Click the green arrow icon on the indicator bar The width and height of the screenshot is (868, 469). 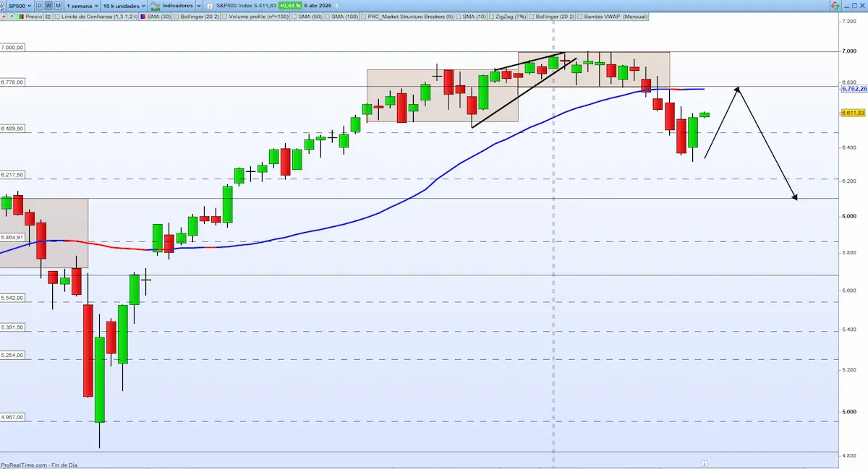tap(12, 16)
